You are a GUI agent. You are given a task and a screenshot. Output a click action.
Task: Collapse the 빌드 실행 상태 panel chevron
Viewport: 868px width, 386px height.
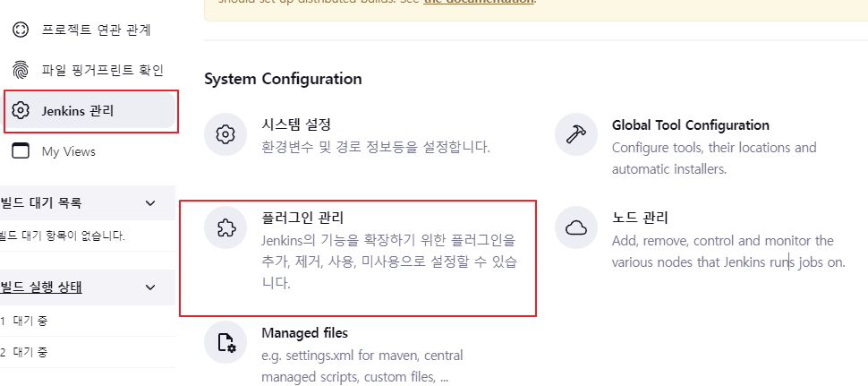pos(150,287)
